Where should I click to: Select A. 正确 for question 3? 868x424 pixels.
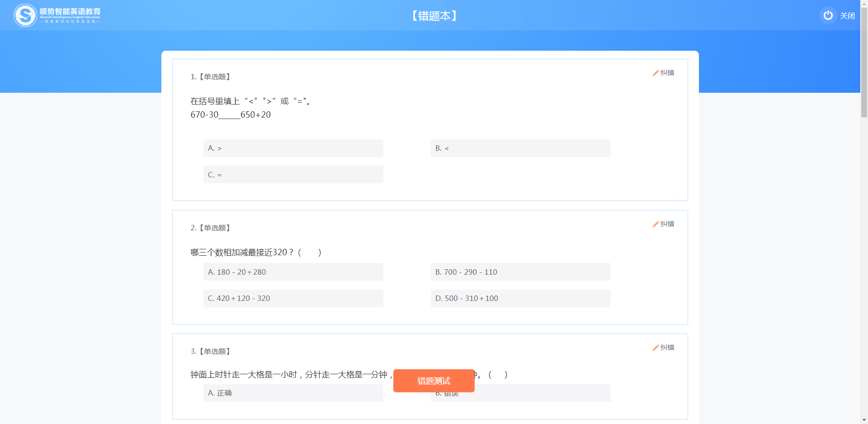[293, 393]
